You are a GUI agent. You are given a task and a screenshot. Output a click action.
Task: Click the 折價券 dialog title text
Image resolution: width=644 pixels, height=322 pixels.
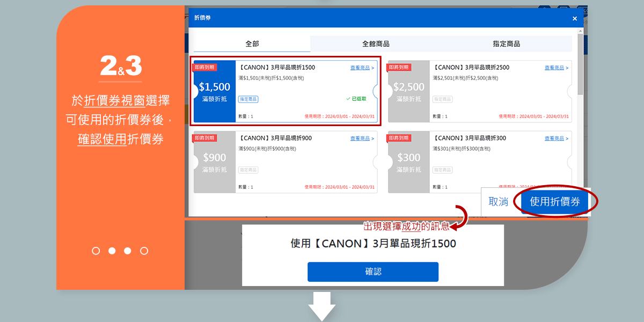click(202, 18)
